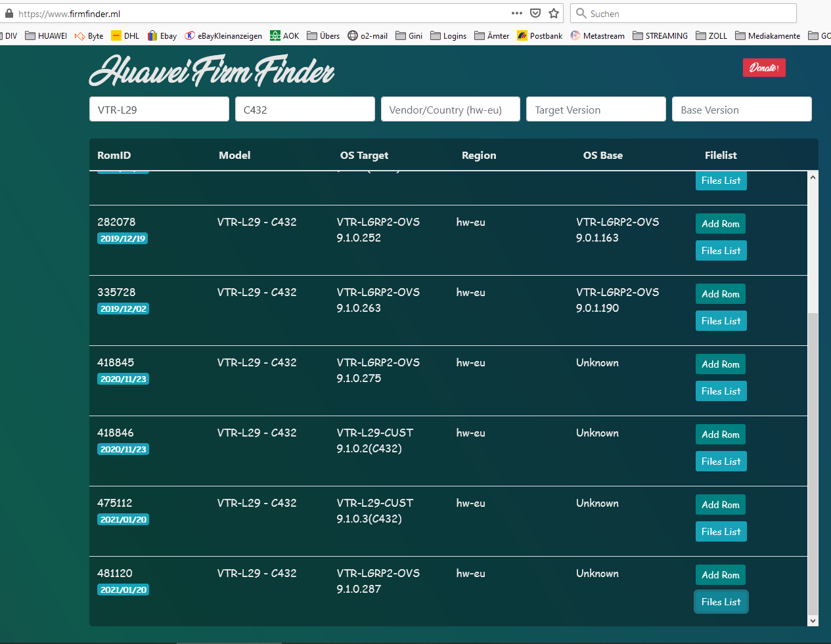Open the page actions three-dot menu
This screenshot has height=644, width=831.
517,13
